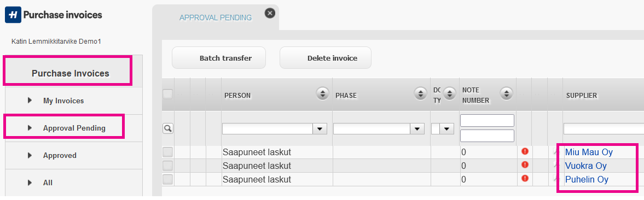The width and height of the screenshot is (644, 200).
Task: Sort by NOTE NUMBER column sort icon
Action: (x=507, y=93)
